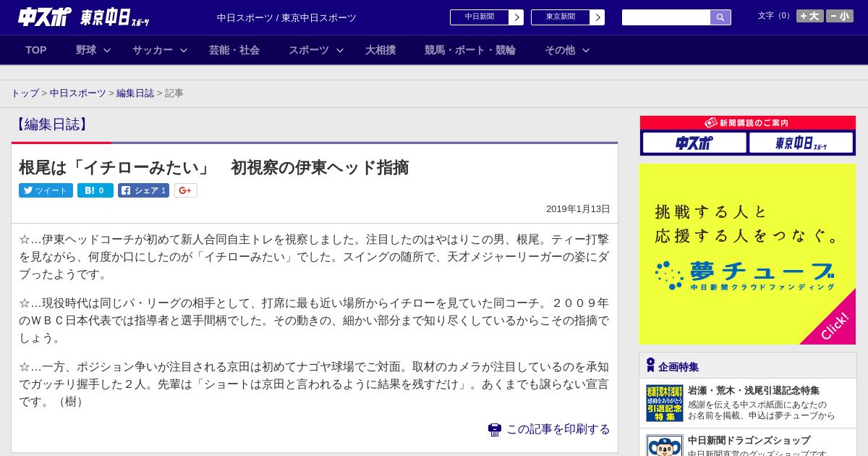Open the 岩瀬・荒木・浅尾引退記念特集 link

(x=754, y=390)
